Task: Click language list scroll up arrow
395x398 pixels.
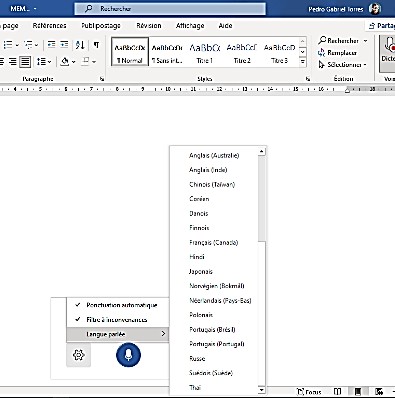Action: pos(262,152)
